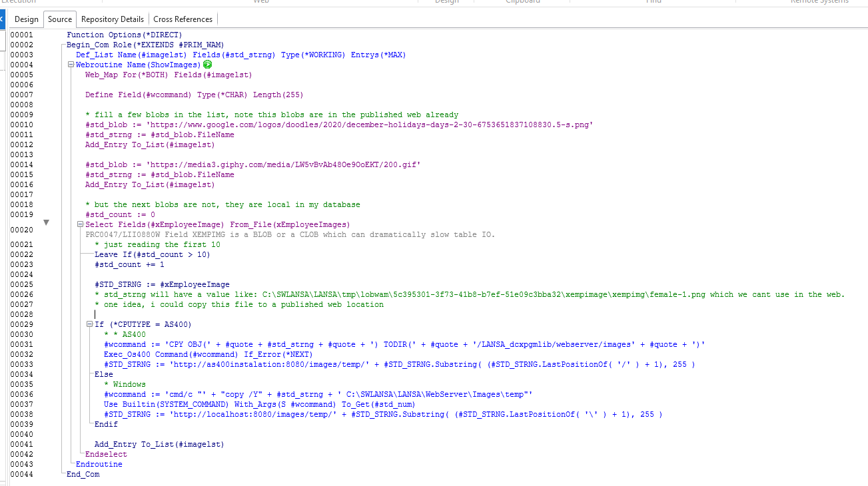Click the green icon beside Webroutine Name(ShowImages)
This screenshot has width=868, height=486.
pyautogui.click(x=207, y=65)
